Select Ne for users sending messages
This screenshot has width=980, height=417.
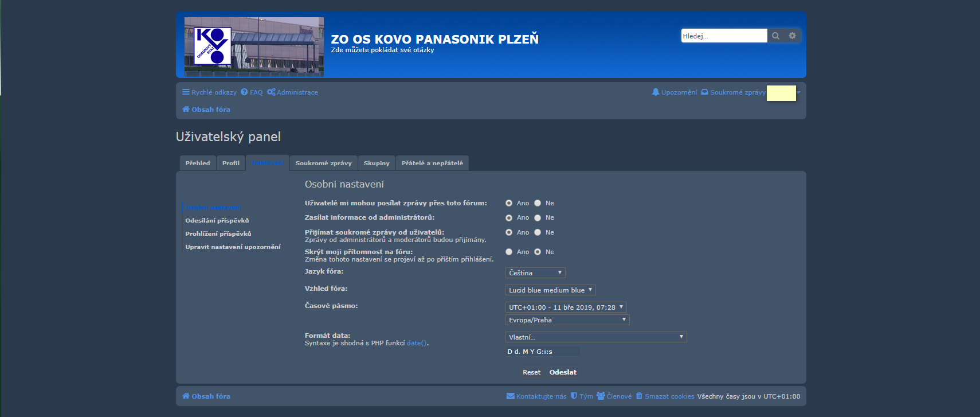tap(538, 203)
